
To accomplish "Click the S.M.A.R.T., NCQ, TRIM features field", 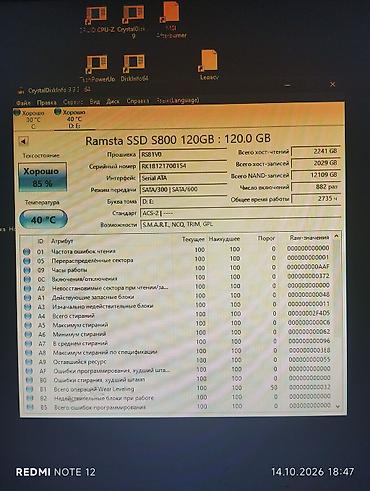I will click(x=240, y=224).
